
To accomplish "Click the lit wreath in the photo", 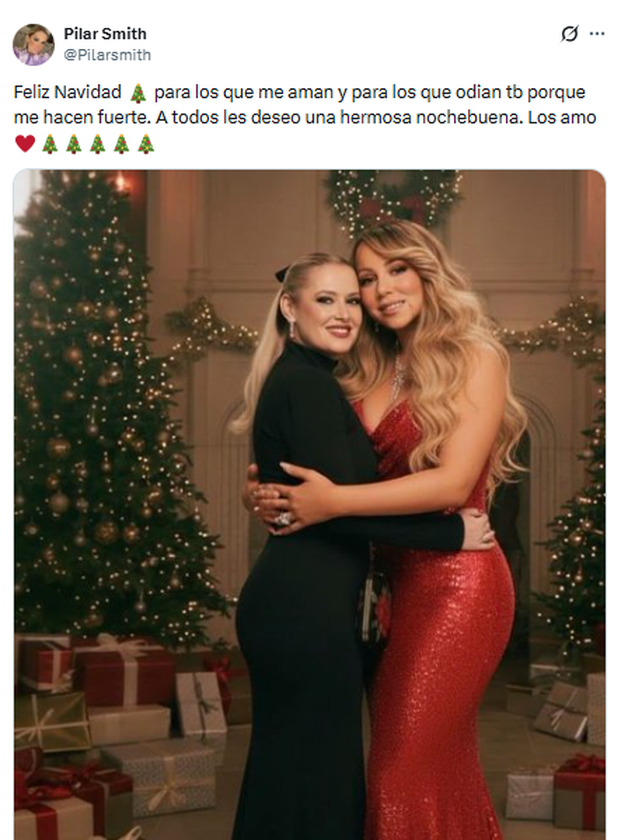I will coord(393,199).
